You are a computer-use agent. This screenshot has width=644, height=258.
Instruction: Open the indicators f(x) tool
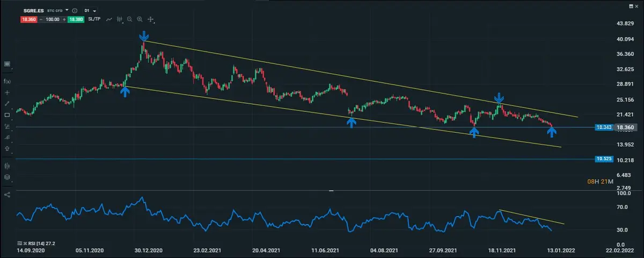(x=7, y=81)
